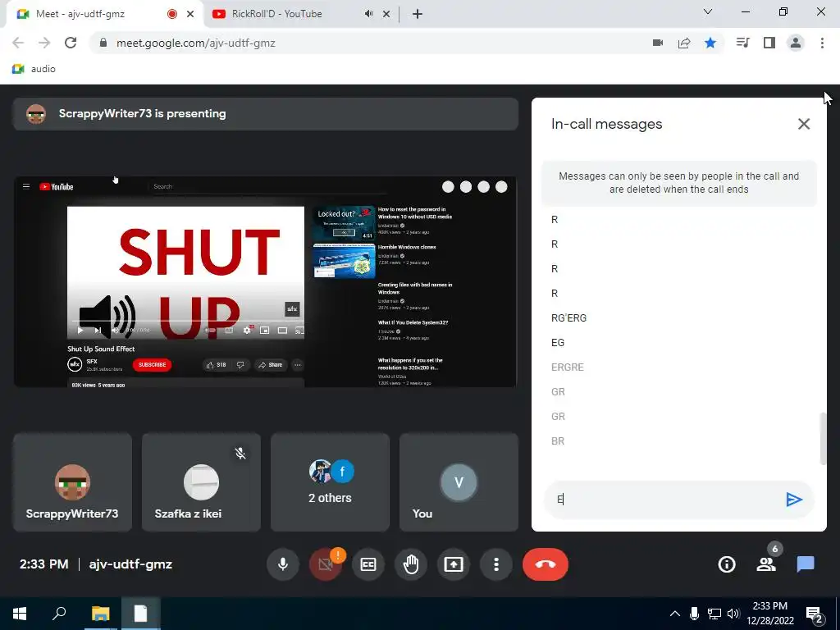
Task: Leave the call with the red hang-up button
Action: [x=546, y=564]
